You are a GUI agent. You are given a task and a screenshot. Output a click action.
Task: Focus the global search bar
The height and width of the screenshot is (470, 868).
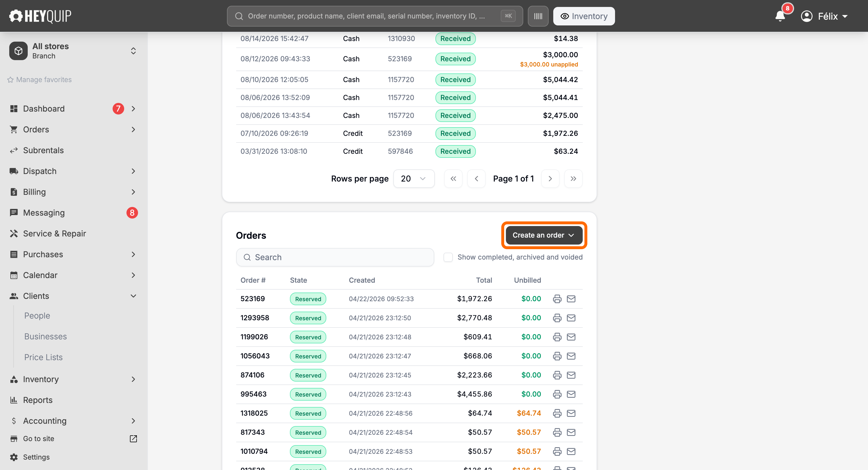click(375, 16)
